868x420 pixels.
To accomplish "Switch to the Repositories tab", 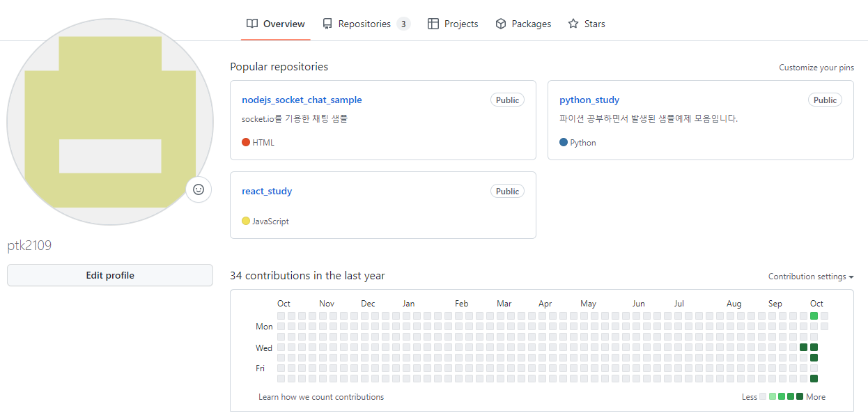I will [x=366, y=24].
